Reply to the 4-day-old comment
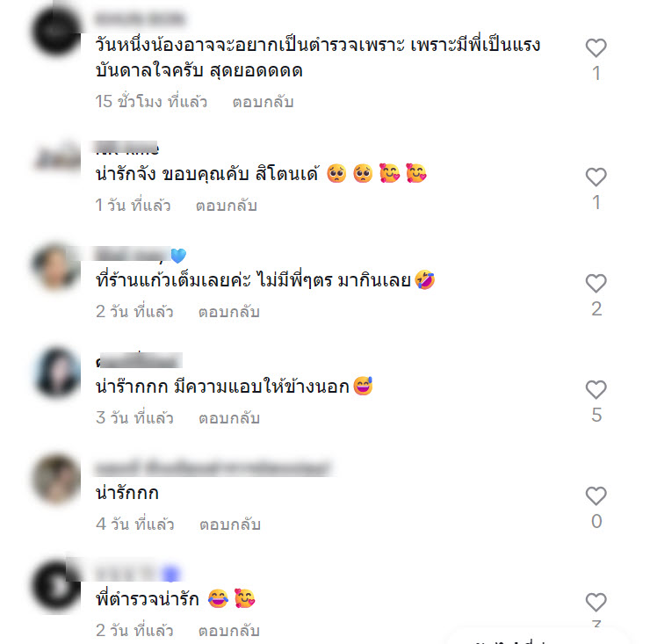Image resolution: width=650 pixels, height=644 pixels. (229, 525)
